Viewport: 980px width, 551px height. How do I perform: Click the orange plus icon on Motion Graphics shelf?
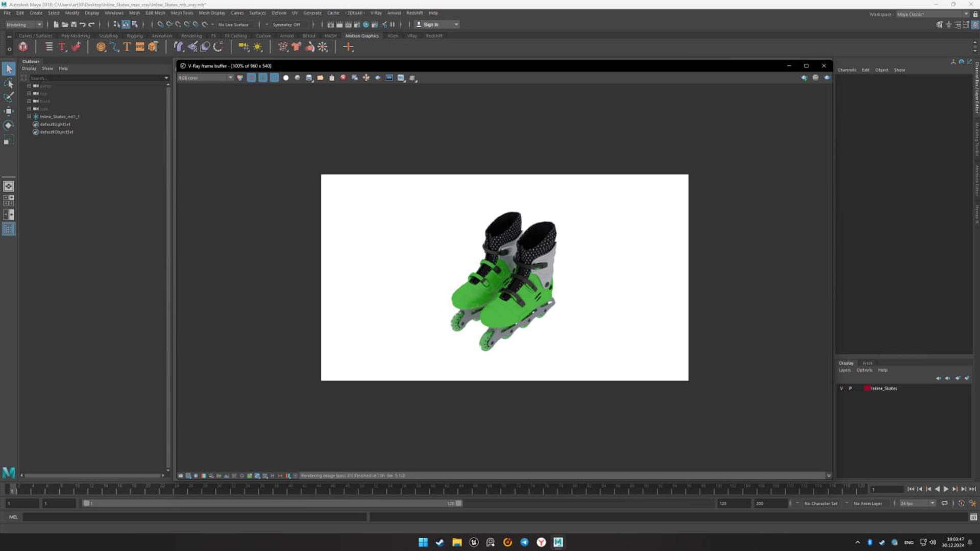click(348, 47)
